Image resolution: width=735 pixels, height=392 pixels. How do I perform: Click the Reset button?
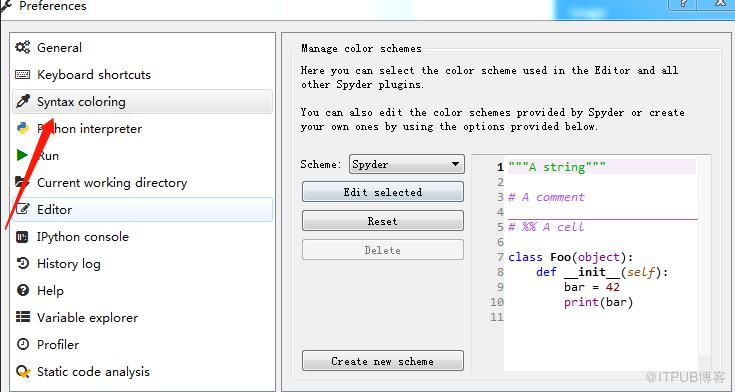tap(383, 221)
